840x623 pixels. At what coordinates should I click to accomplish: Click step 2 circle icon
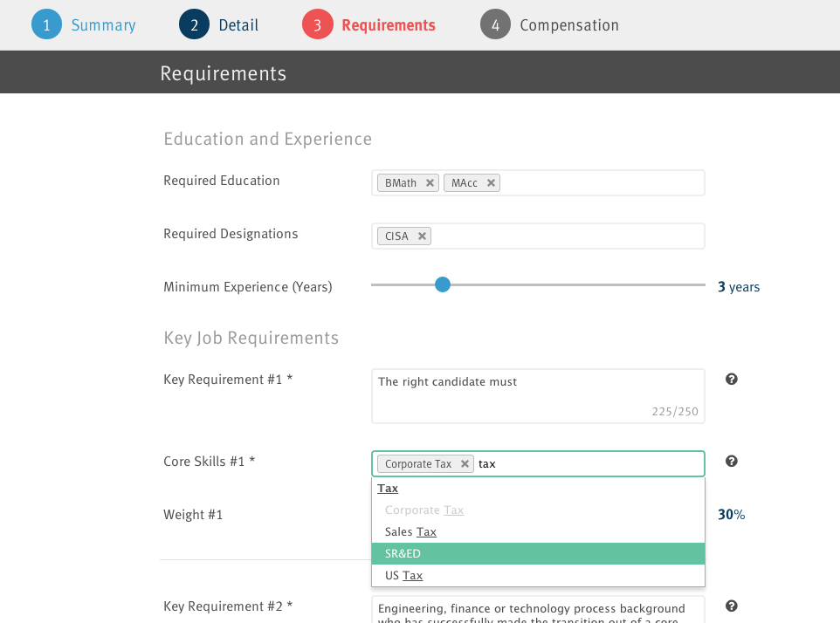click(194, 24)
